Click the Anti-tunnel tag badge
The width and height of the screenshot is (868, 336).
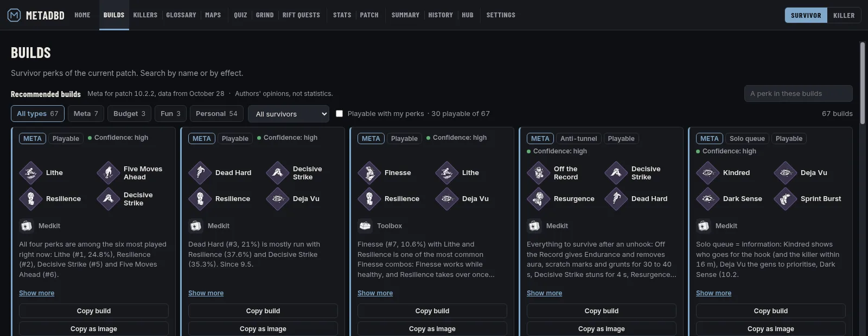(578, 139)
